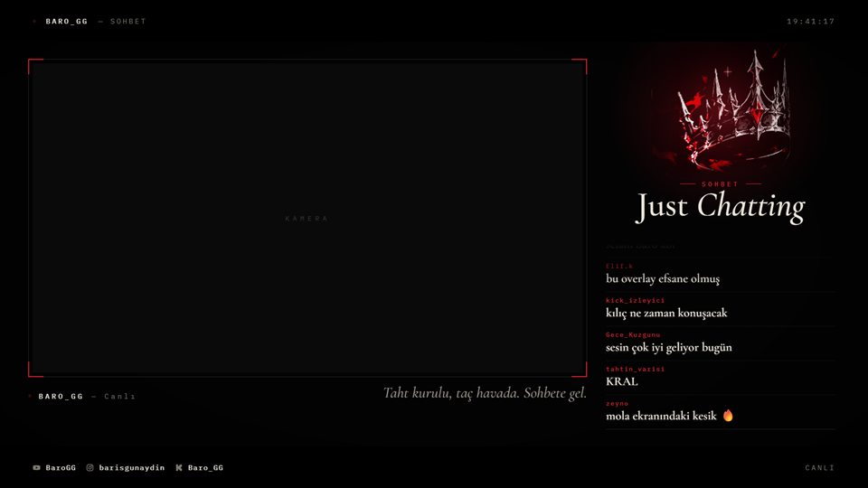Click the CANLI label at bottom right
Screen dimensions: 868x488
pos(820,467)
